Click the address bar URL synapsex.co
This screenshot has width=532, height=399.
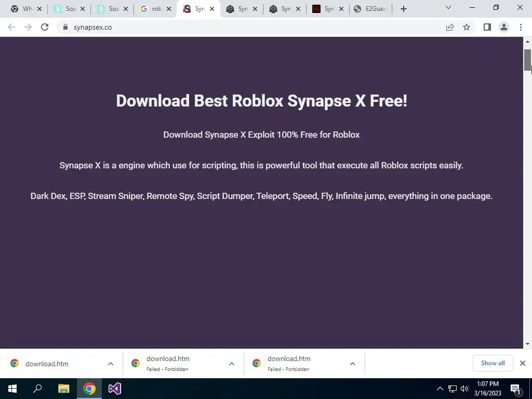pyautogui.click(x=92, y=27)
